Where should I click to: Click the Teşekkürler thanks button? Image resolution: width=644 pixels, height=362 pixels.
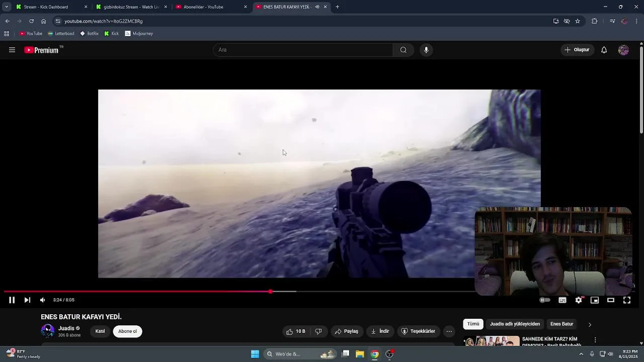pyautogui.click(x=418, y=331)
